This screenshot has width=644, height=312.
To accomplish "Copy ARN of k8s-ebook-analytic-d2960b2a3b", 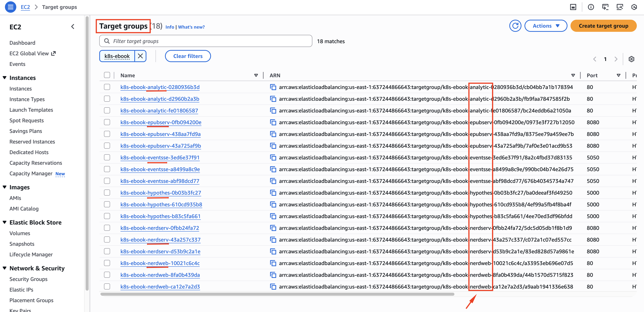I will coord(273,99).
